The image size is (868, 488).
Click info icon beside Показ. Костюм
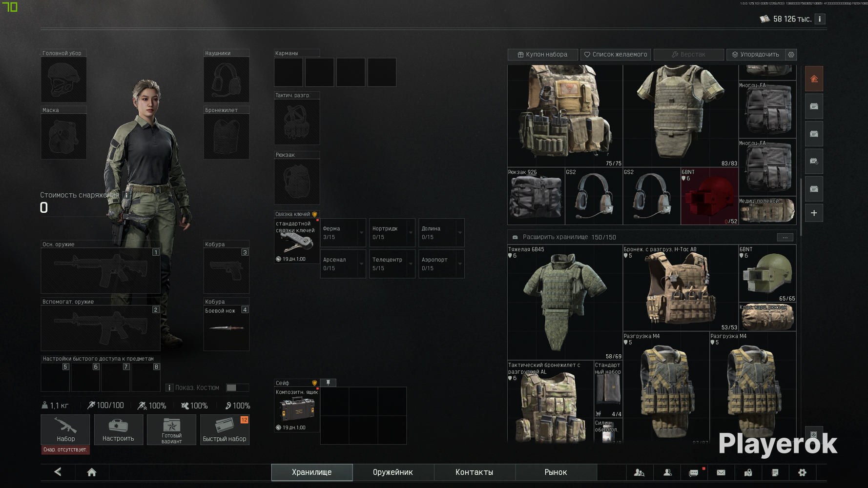tap(169, 387)
